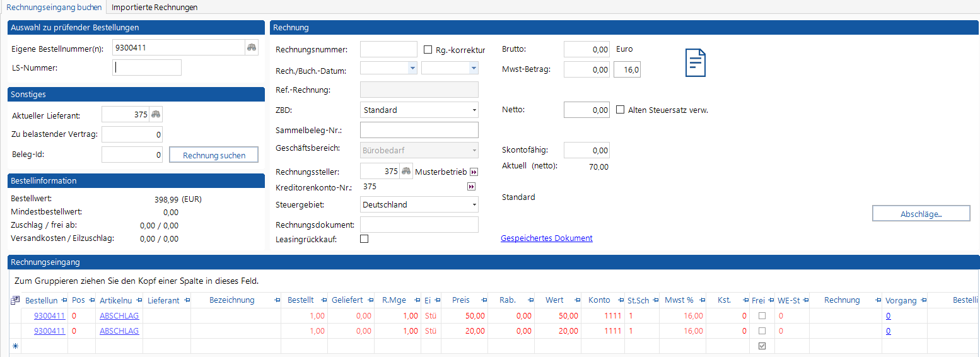Click double-arrow icon next to Musterbetrieb
Screen dimensions: 980x357
474,172
